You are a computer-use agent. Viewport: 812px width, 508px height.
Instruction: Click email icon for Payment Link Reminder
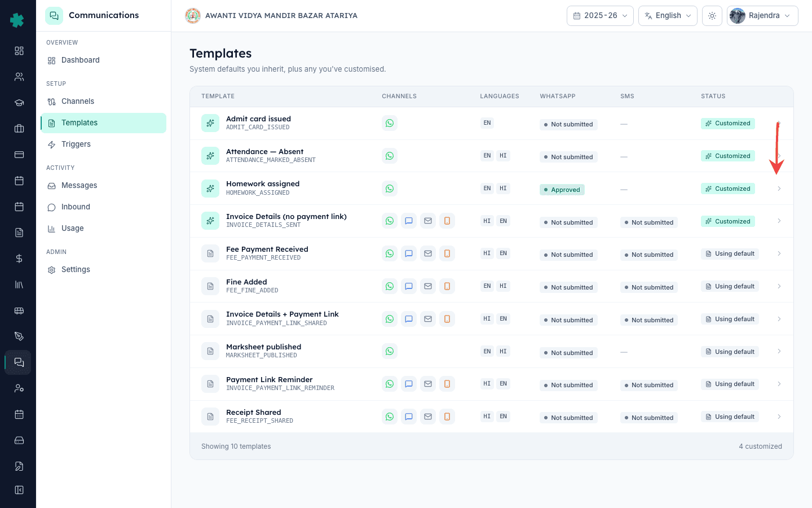pos(428,384)
